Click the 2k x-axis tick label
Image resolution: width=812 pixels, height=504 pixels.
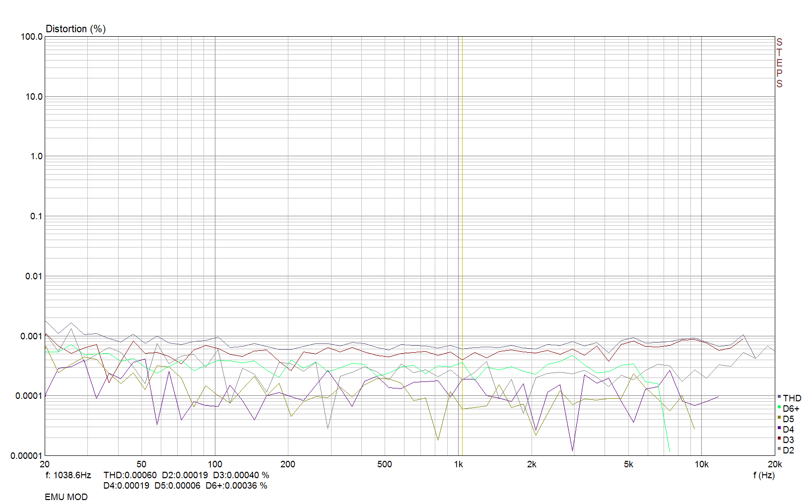point(532,464)
